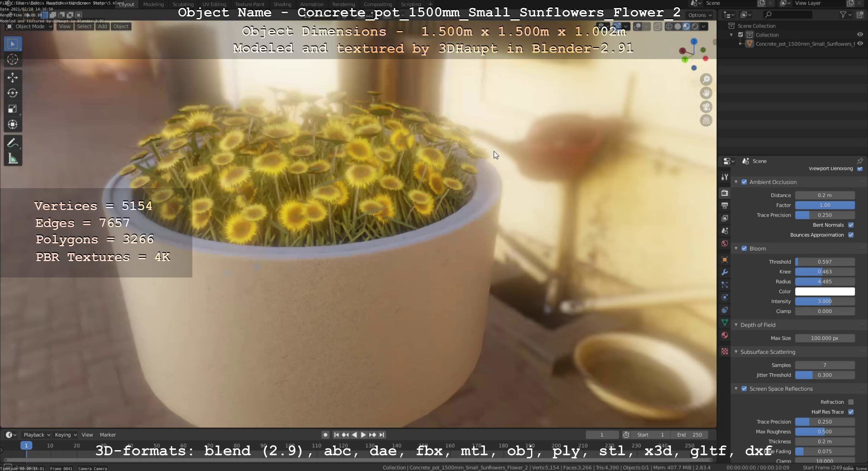Collapse the Screen Space Reflections panel
Screen dimensions: 868x471
[736, 389]
